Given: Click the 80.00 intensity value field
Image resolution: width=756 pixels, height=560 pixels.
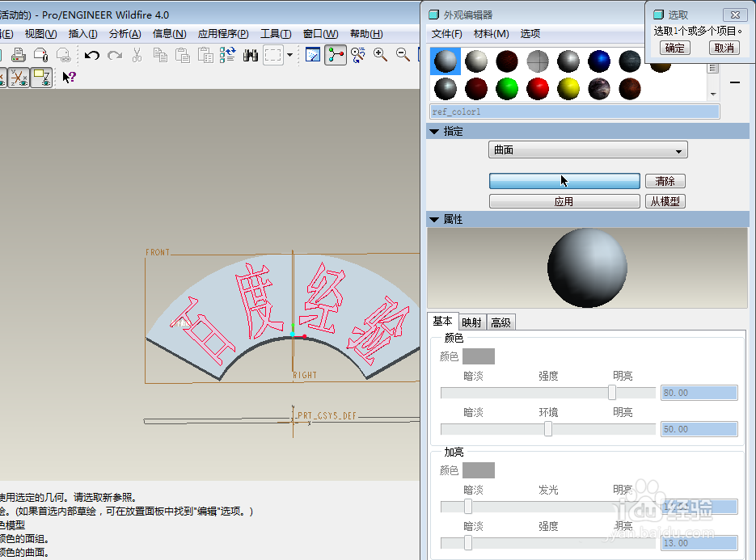Looking at the screenshot, I should click(699, 393).
